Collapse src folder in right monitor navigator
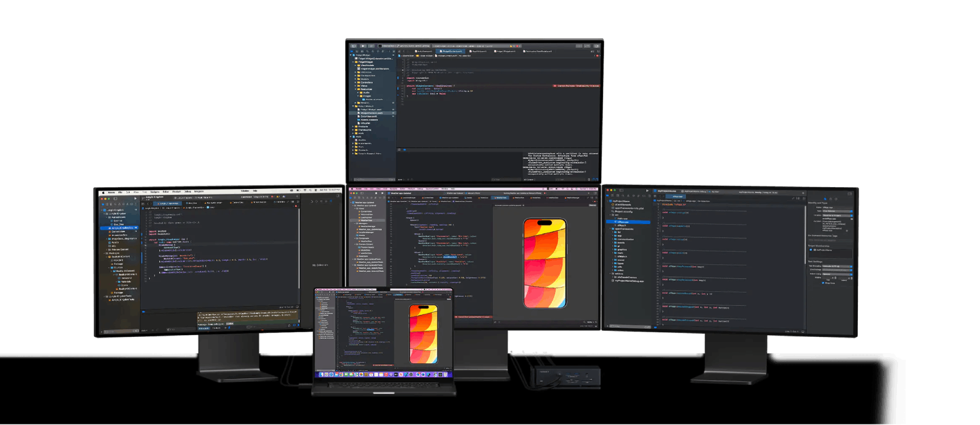The image size is (980, 425). click(610, 215)
